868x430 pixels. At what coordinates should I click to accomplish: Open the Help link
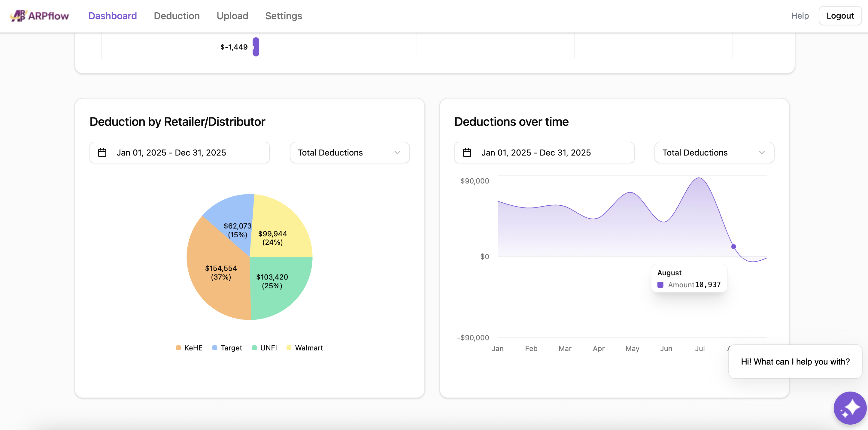800,16
